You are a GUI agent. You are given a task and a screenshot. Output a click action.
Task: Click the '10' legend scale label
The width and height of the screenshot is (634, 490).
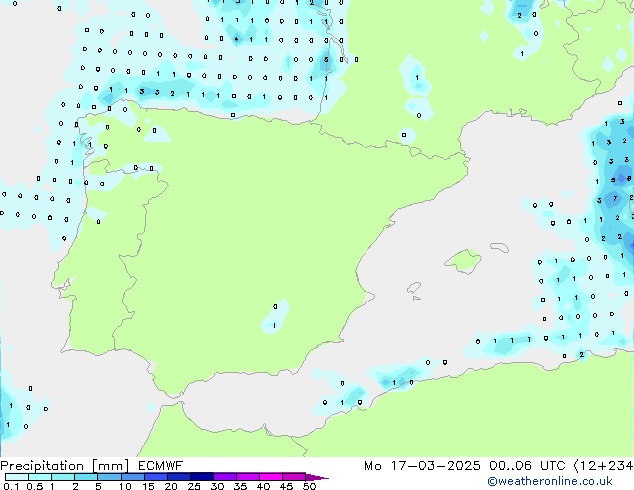[x=125, y=486]
